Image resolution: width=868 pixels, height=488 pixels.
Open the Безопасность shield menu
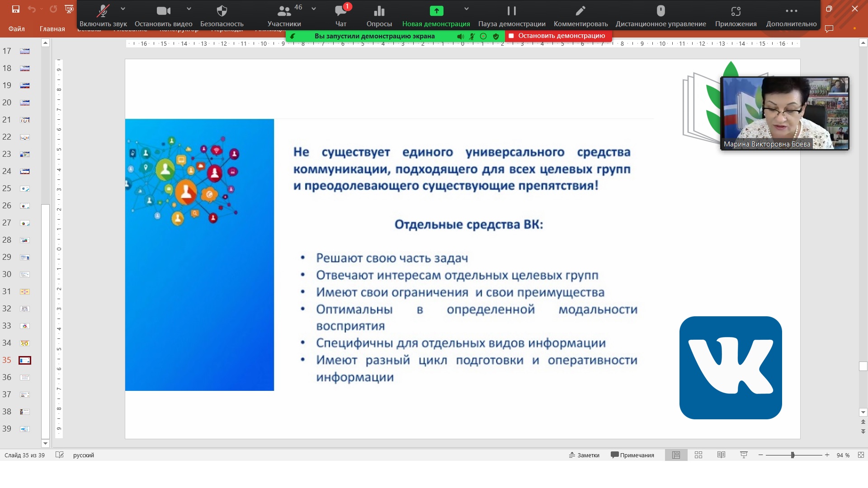222,15
